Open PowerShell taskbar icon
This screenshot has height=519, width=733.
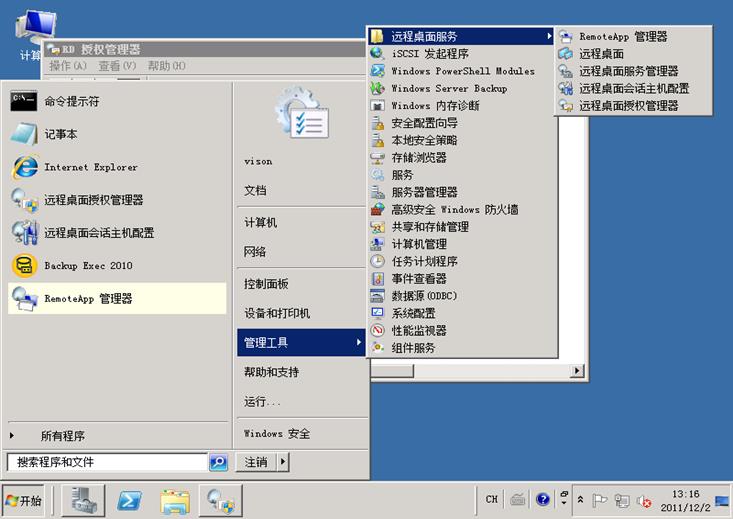[x=129, y=501]
